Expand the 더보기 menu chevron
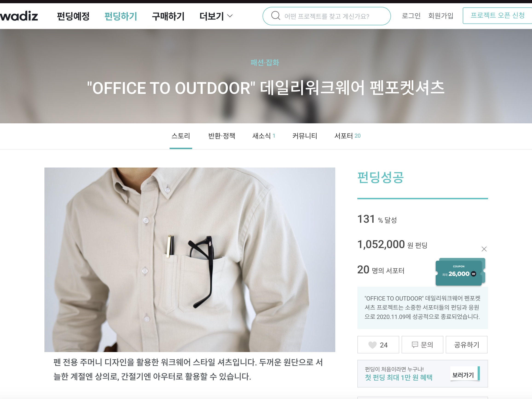532x399 pixels. tap(230, 16)
